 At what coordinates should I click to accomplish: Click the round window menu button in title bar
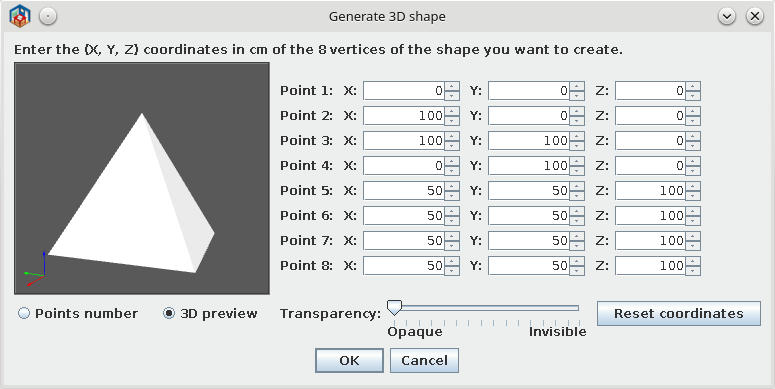pyautogui.click(x=48, y=16)
